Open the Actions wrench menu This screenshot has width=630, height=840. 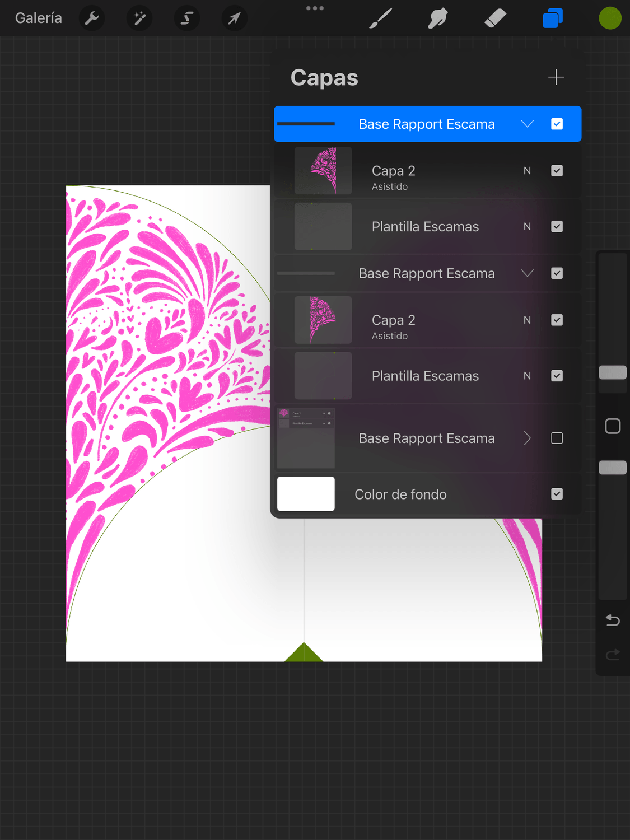92,18
